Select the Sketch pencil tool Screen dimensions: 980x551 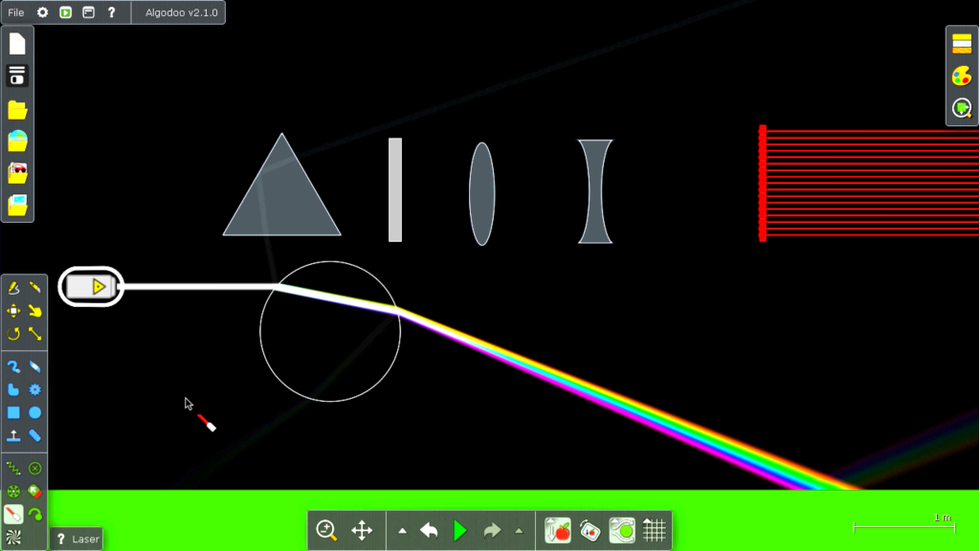[13, 287]
